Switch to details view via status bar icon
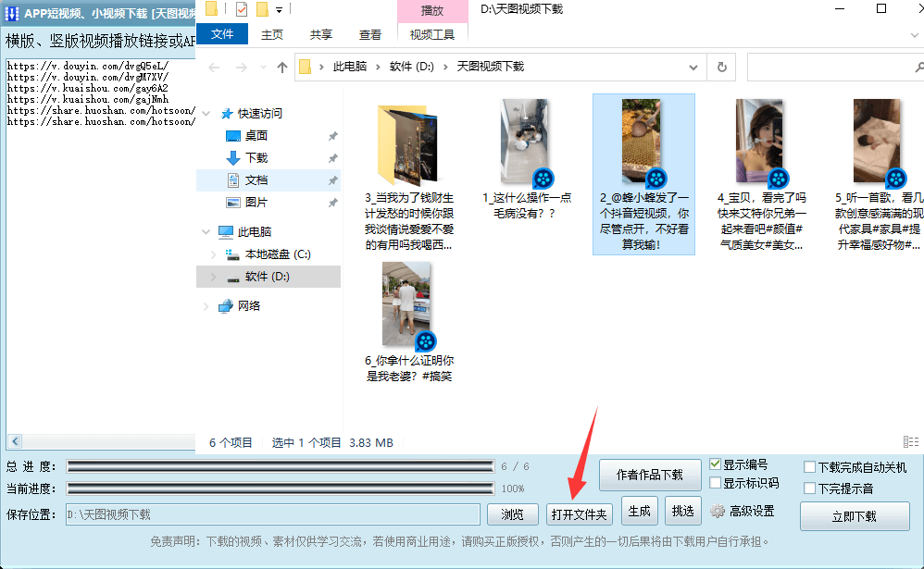This screenshot has width=924, height=569. pyautogui.click(x=913, y=442)
